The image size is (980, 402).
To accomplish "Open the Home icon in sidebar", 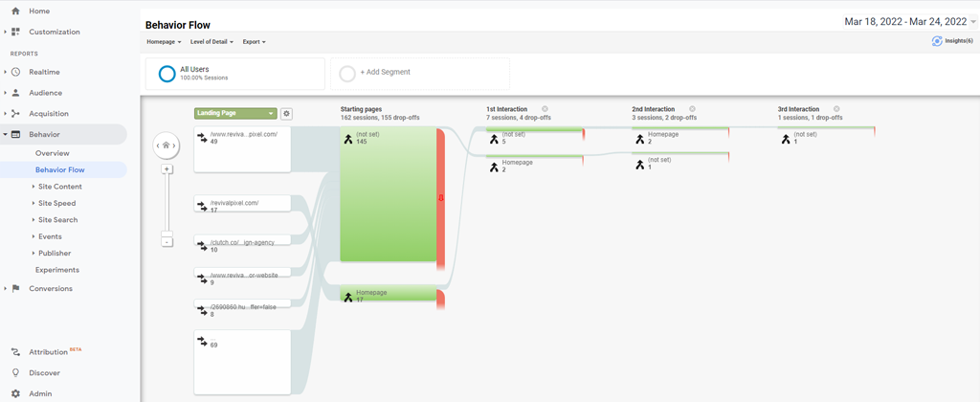I will (x=15, y=11).
